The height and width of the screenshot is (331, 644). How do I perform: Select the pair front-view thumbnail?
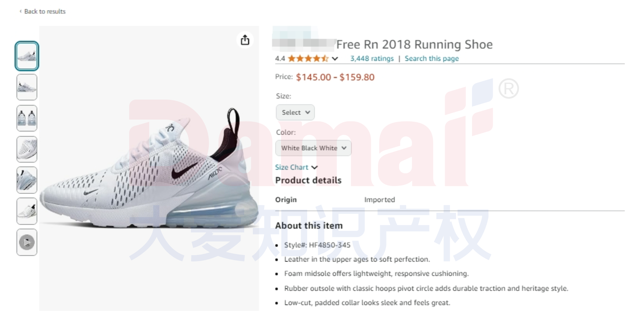coord(27,118)
